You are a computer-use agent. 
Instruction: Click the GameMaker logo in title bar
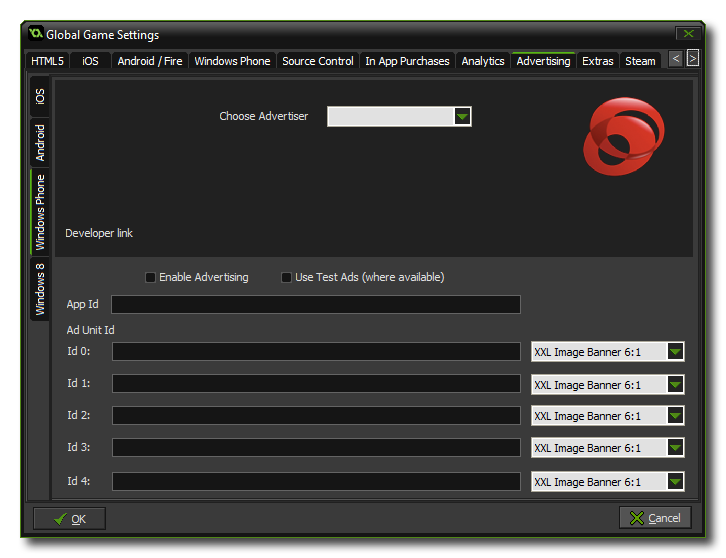click(36, 34)
